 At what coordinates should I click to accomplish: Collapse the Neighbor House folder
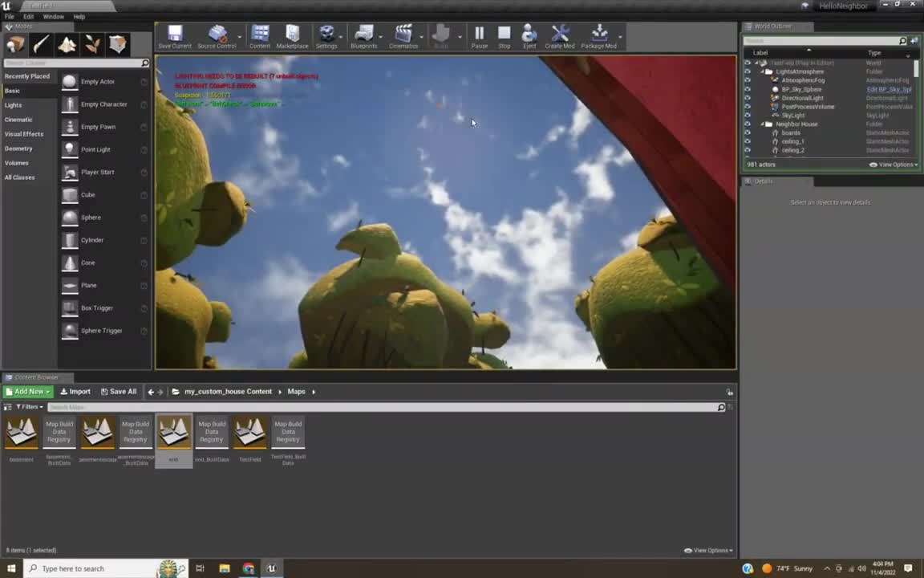(x=762, y=124)
